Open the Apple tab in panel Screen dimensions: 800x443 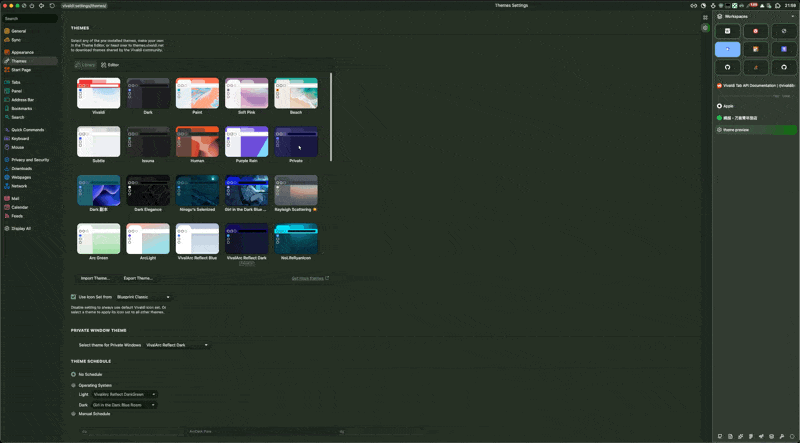756,106
